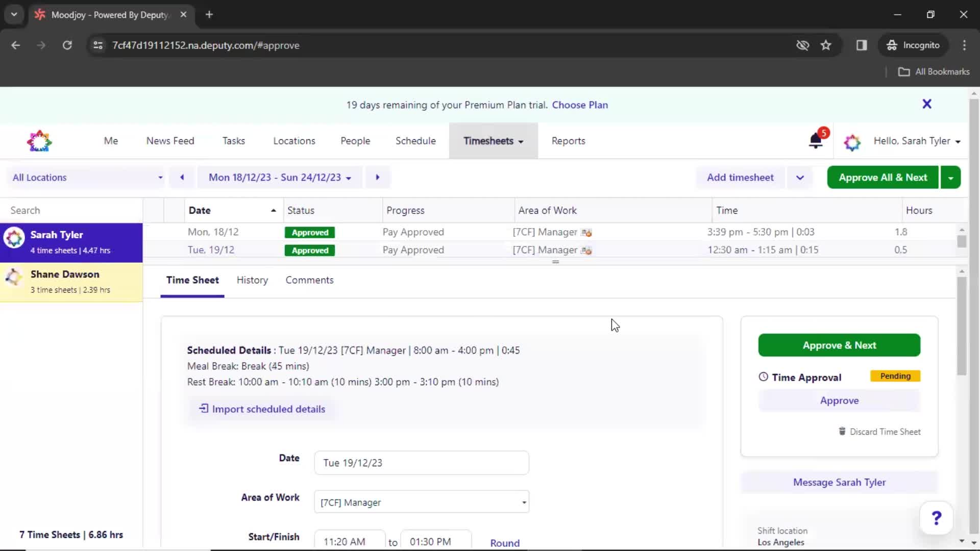The width and height of the screenshot is (980, 551).
Task: Bookmark this page with the star icon
Action: (x=826, y=45)
